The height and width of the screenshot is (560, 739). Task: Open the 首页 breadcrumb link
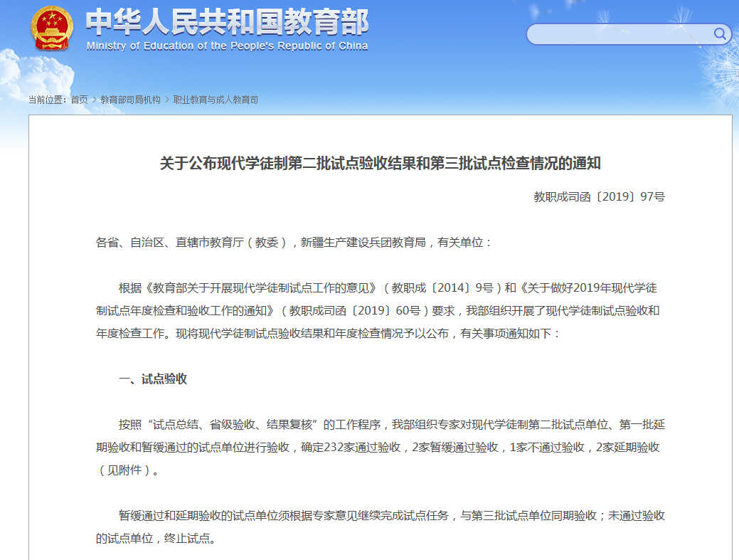[x=79, y=100]
